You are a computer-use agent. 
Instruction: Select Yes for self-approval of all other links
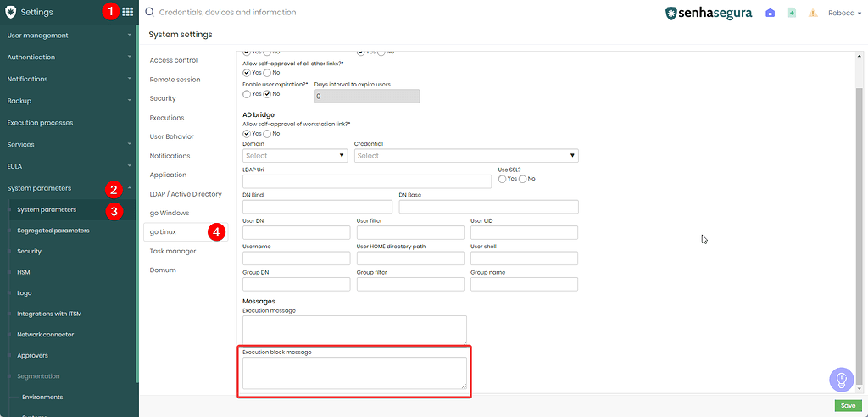(x=247, y=73)
